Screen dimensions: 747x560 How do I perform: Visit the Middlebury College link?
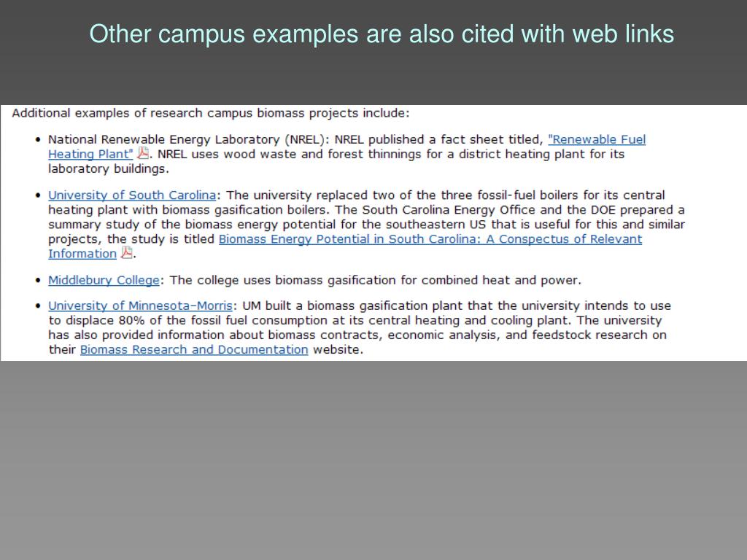(104, 280)
